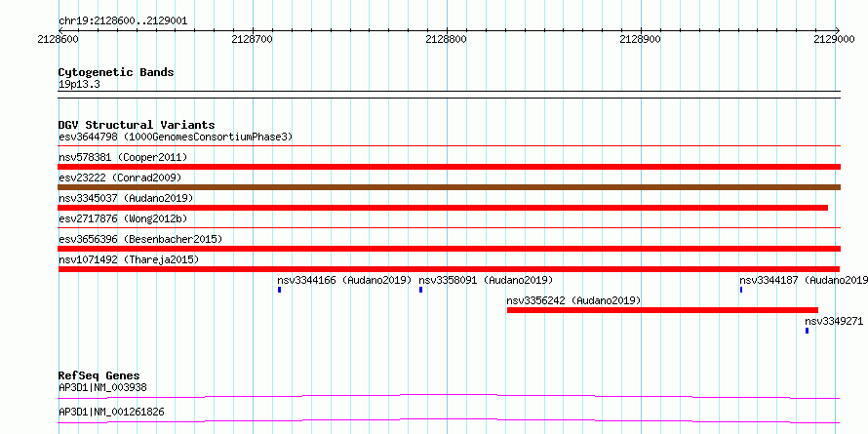Click the nsv3358091 (Audano2019) label

coord(486,280)
